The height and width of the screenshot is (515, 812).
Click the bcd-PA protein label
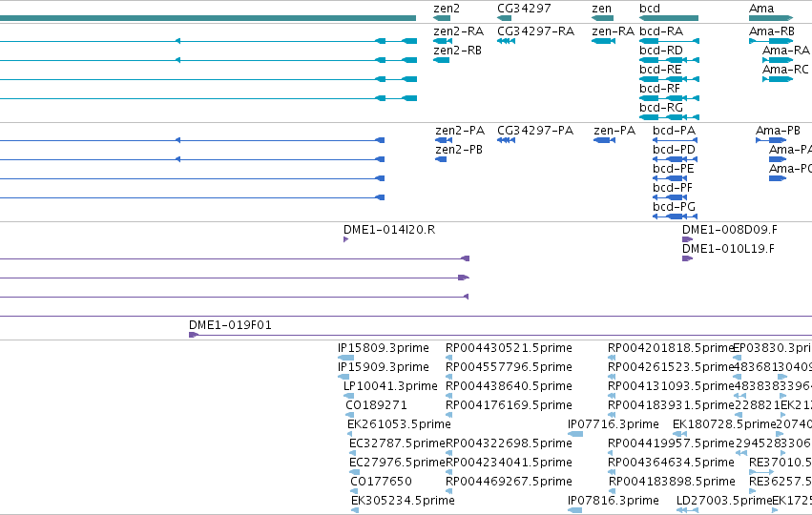[675, 131]
